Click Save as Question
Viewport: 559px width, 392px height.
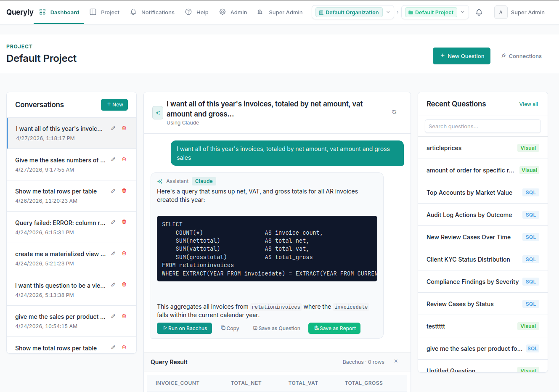coord(277,328)
